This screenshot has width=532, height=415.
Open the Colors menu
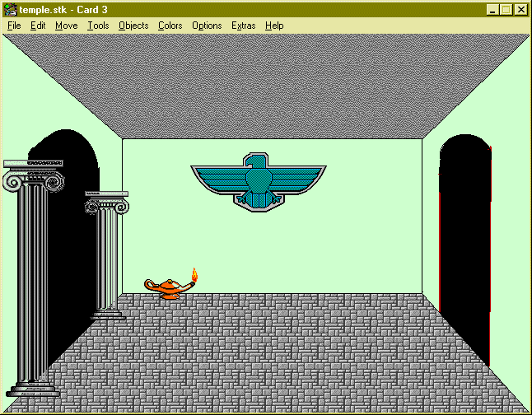170,26
